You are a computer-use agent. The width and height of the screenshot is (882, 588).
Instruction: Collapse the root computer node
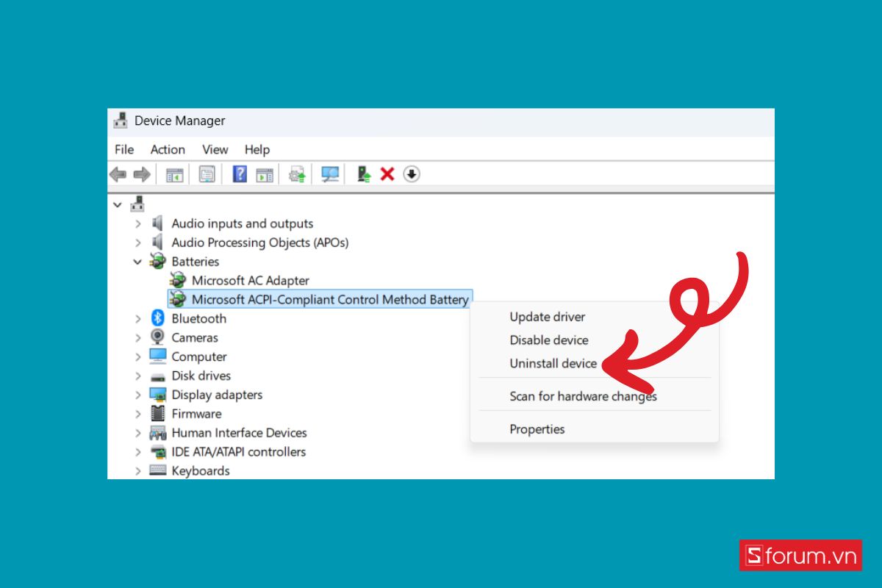click(118, 205)
